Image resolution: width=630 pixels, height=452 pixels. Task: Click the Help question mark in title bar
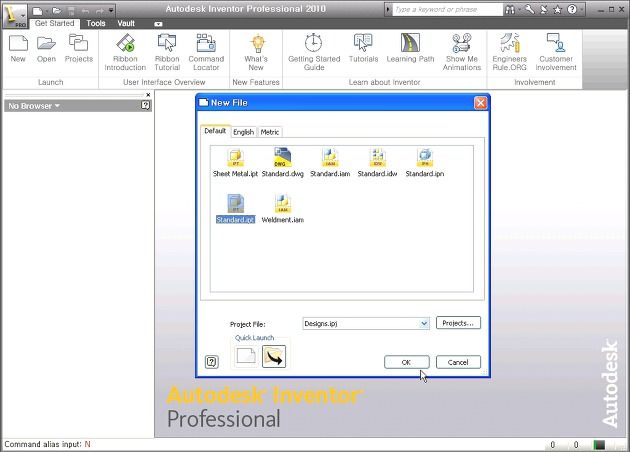coord(572,10)
